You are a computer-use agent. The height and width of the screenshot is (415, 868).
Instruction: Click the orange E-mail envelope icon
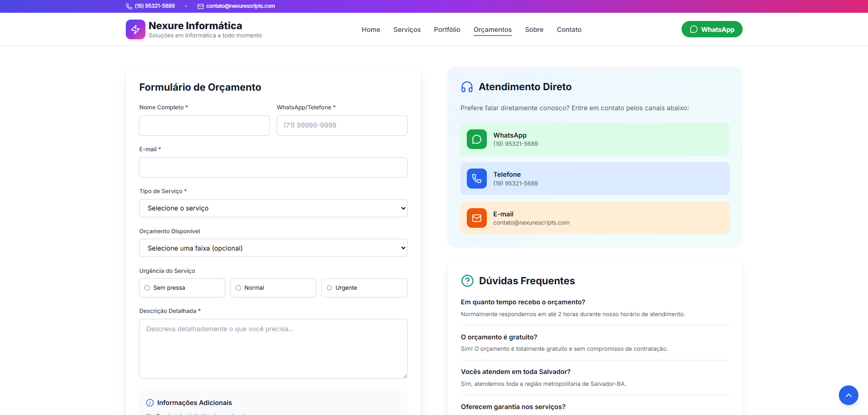point(477,218)
